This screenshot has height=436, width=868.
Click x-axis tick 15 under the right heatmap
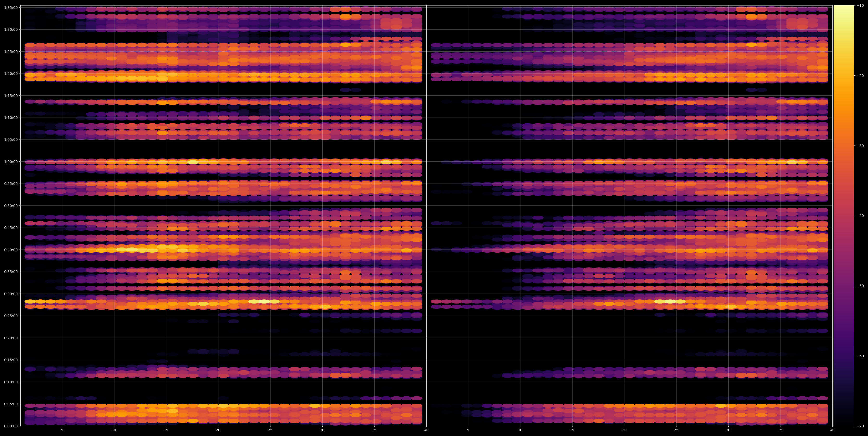pos(572,430)
